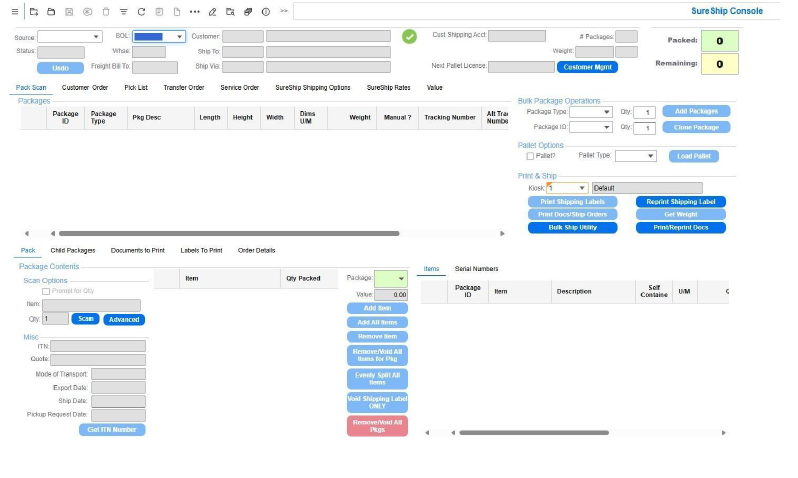This screenshot has height=478, width=798.
Task: Expand toolbar overflow double-arrow
Action: click(x=284, y=11)
